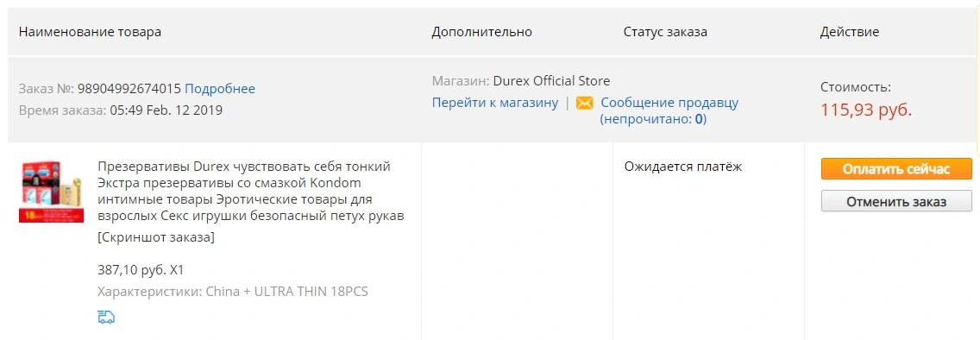Click the Отменить заказ button

pos(896,201)
